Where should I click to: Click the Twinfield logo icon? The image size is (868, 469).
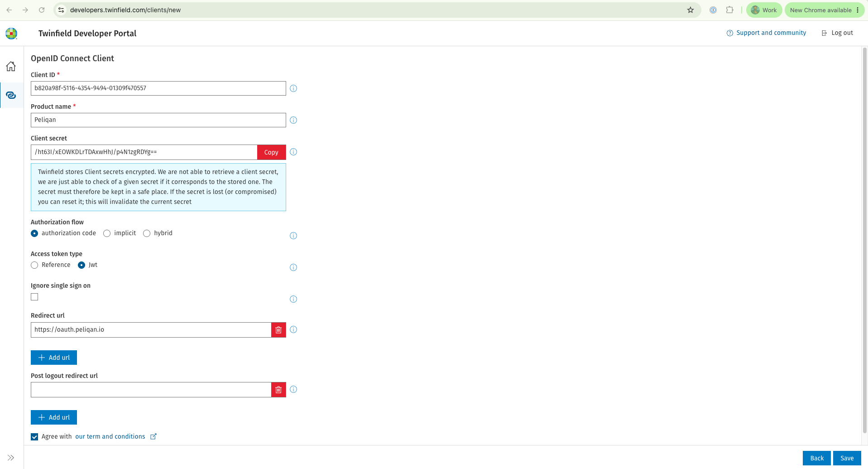point(11,33)
